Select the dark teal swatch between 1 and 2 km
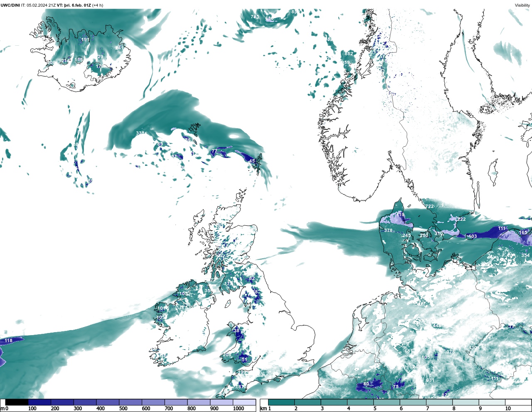This screenshot has width=532, height=412. [x=281, y=402]
